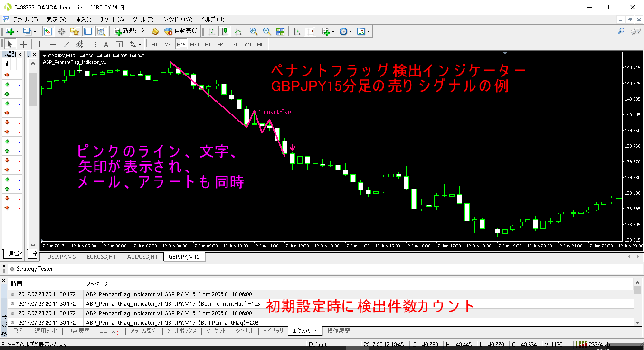Switch to EURUSD,H1 chart tab

click(x=101, y=257)
